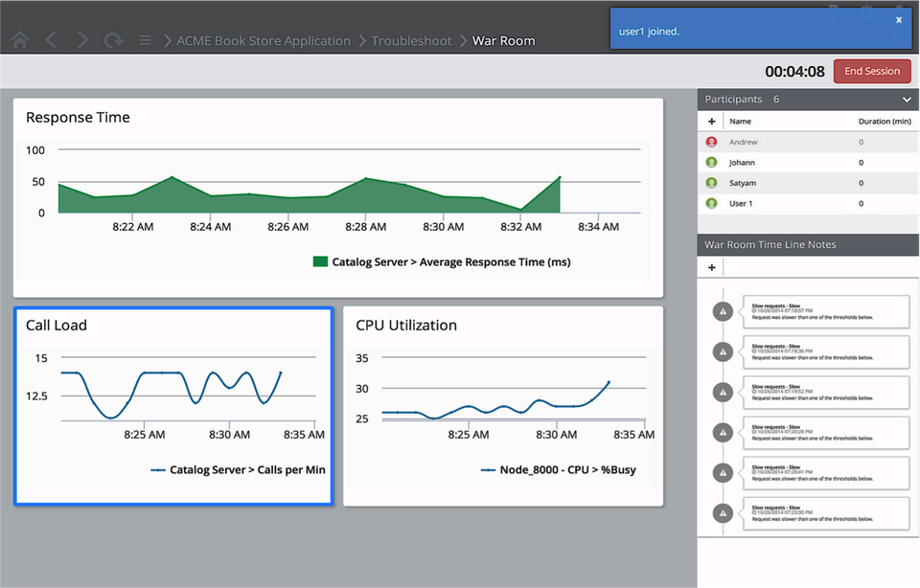Screen dimensions: 920x588
Task: Select participant Johann row
Action: coord(808,163)
